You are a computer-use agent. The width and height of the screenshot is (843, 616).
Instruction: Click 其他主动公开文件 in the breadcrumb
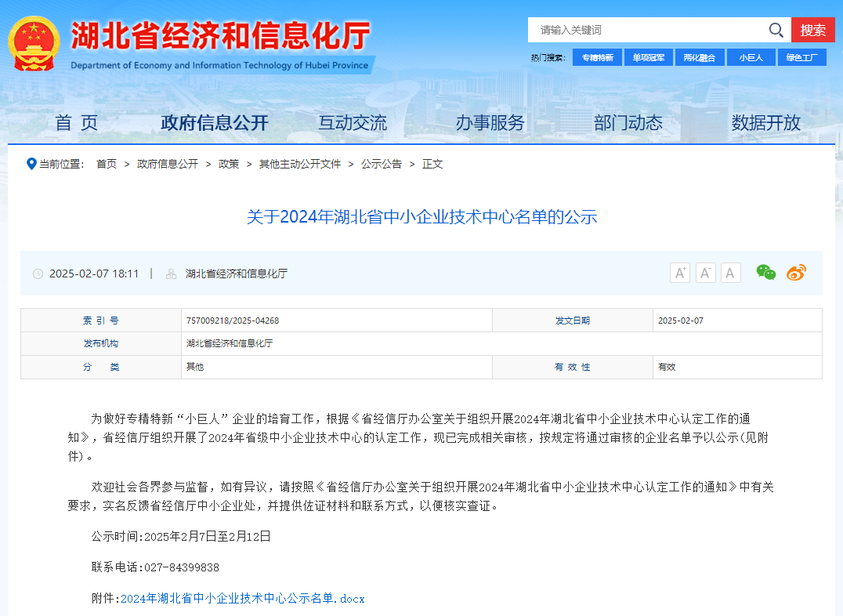300,164
